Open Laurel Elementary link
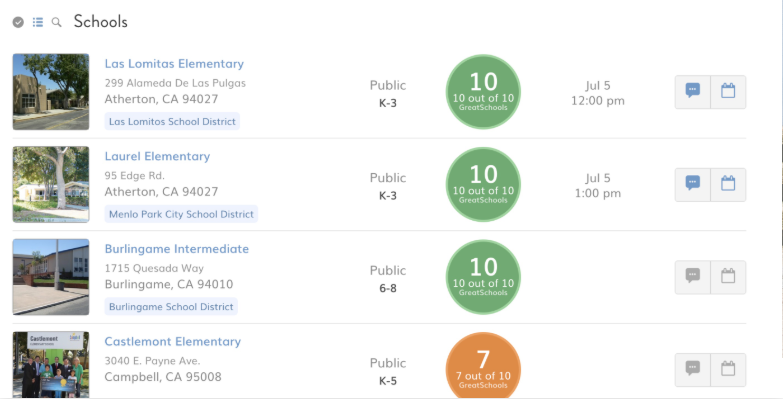 click(157, 156)
